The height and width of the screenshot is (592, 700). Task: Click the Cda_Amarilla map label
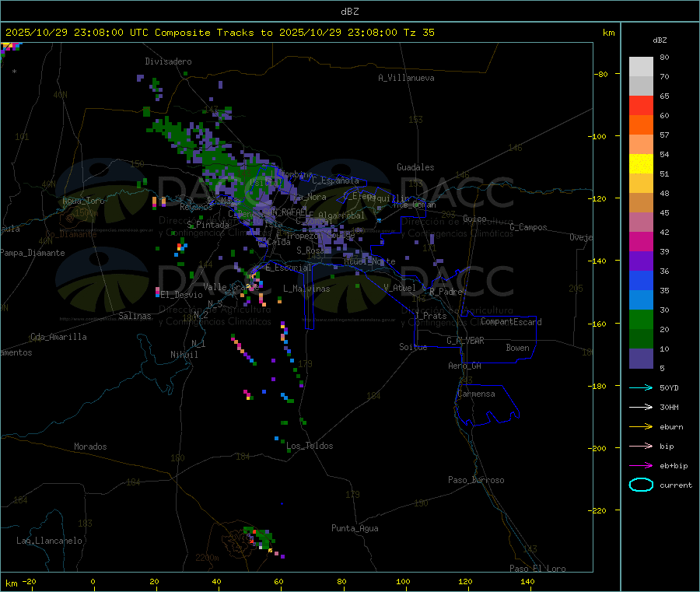(x=58, y=337)
